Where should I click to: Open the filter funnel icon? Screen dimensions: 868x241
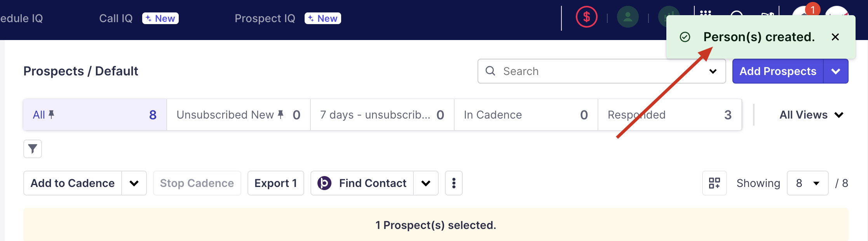33,149
